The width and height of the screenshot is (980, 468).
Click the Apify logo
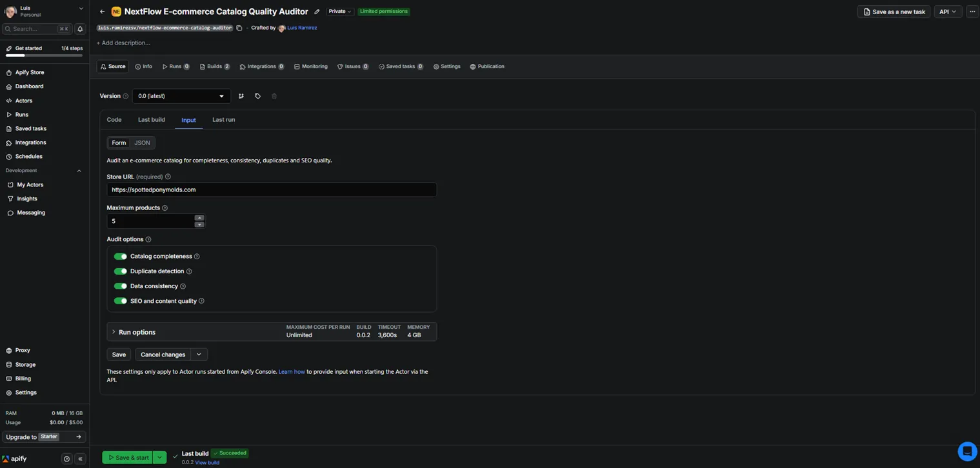tap(14, 459)
